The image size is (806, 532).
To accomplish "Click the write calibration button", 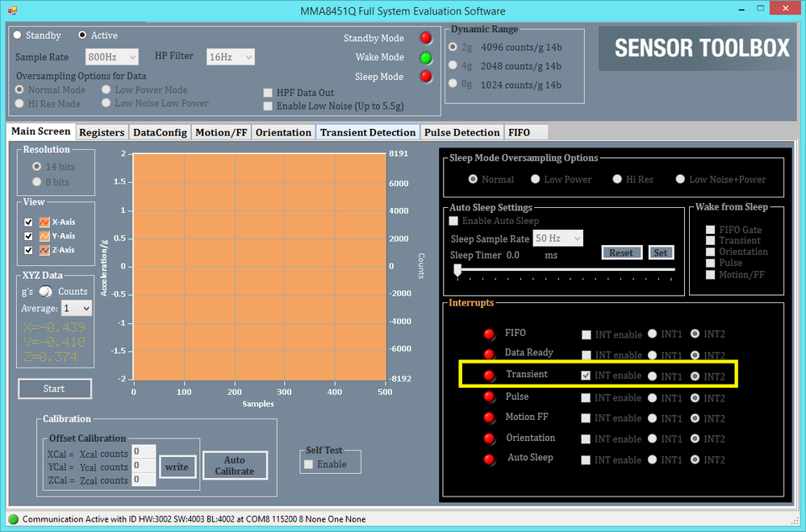I will point(177,467).
